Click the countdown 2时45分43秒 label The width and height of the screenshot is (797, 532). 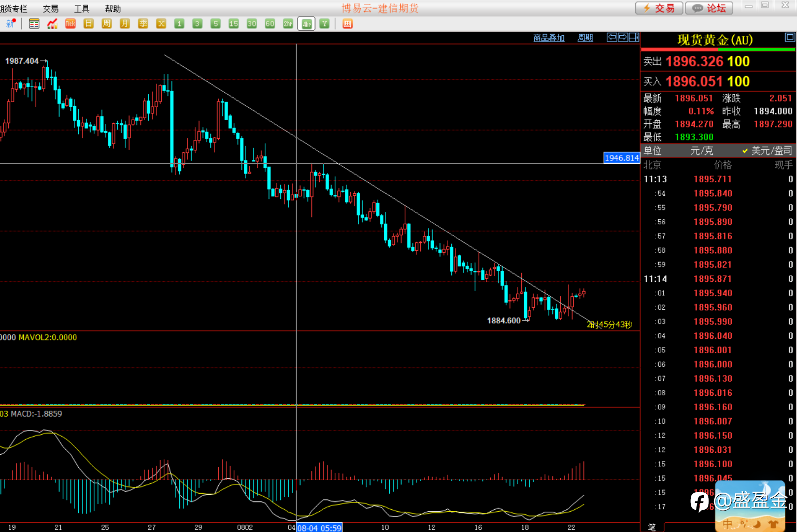(x=609, y=325)
